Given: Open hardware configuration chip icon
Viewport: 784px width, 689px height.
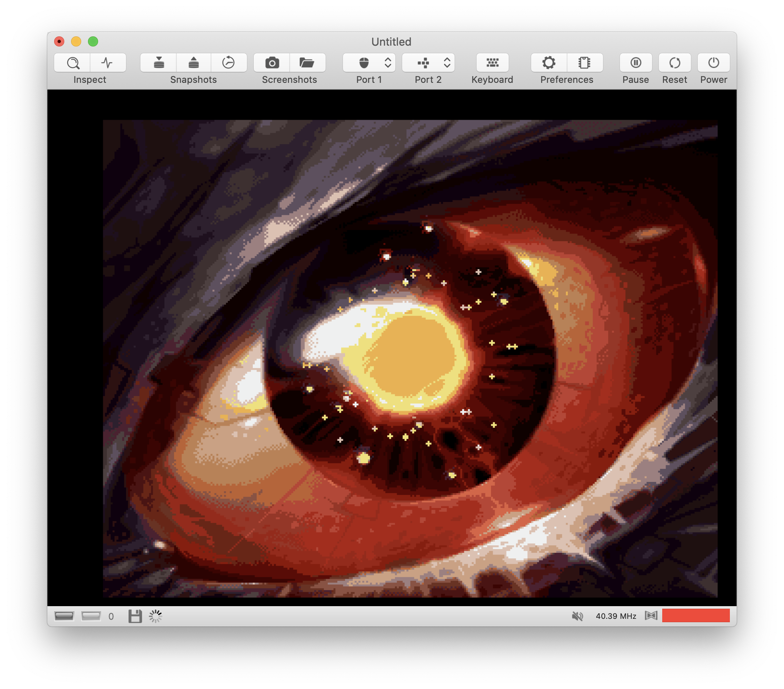Looking at the screenshot, I should [585, 63].
